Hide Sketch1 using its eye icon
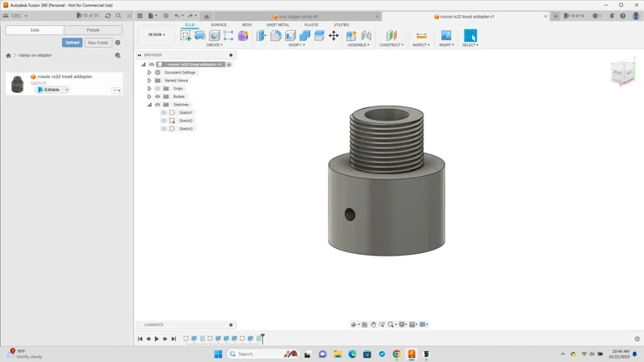Viewport: 644px width, 362px height. (164, 112)
